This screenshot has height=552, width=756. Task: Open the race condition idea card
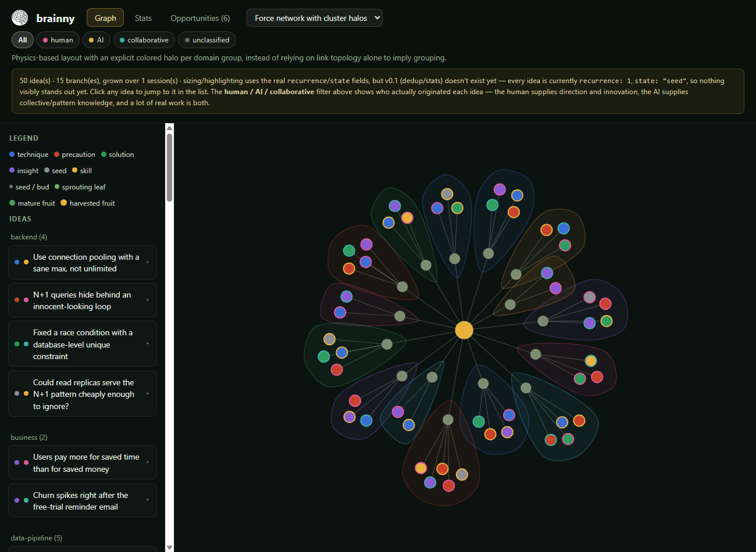point(83,344)
